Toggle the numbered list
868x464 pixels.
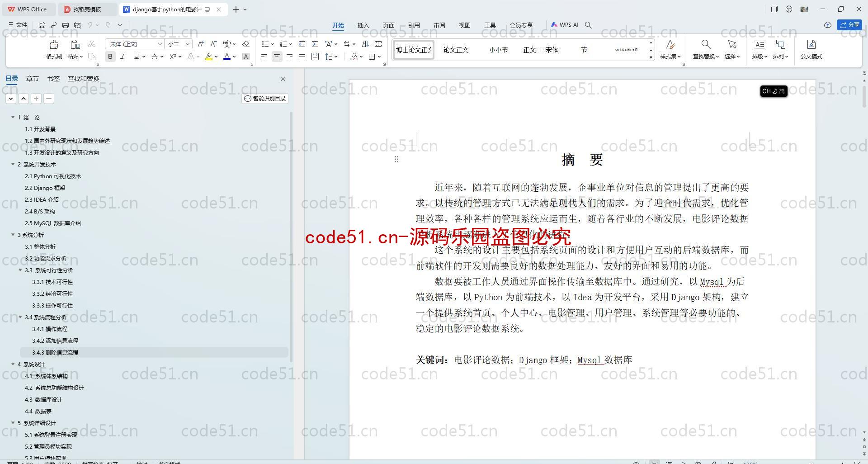click(x=283, y=44)
